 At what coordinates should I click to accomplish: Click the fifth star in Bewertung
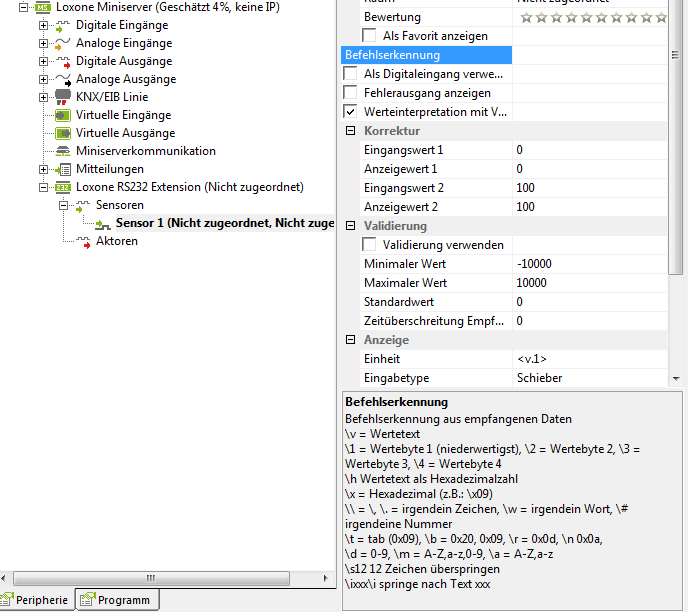pyautogui.click(x=587, y=18)
